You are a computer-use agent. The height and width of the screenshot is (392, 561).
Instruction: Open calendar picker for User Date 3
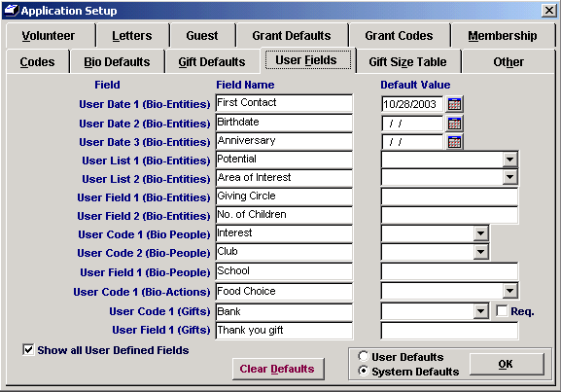[x=454, y=142]
